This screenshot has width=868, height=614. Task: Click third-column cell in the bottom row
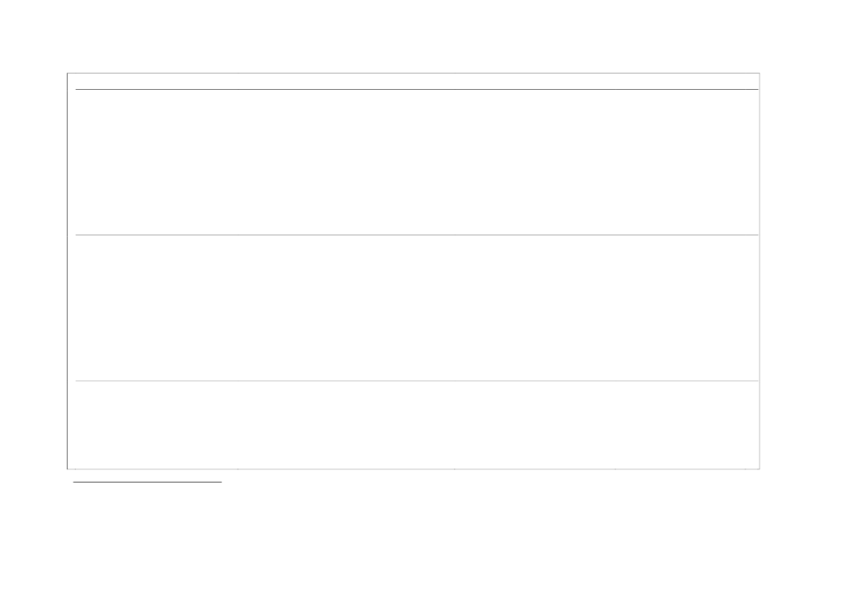coord(535,425)
